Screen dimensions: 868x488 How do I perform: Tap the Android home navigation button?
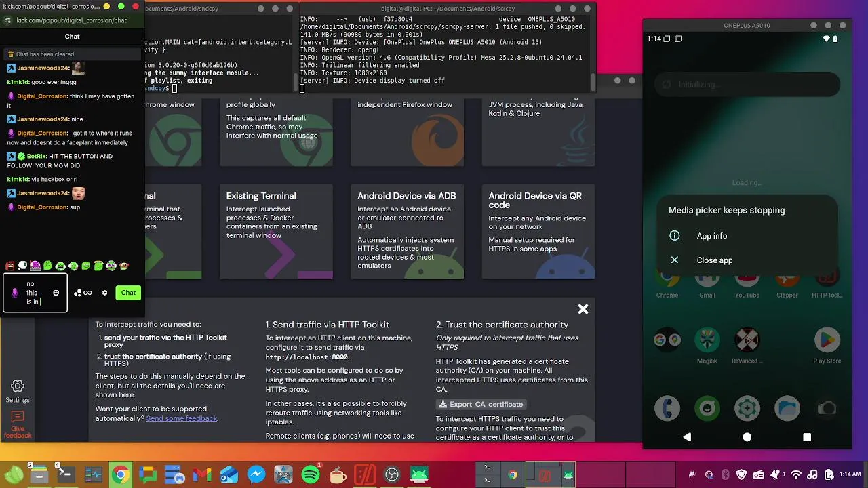coord(747,437)
